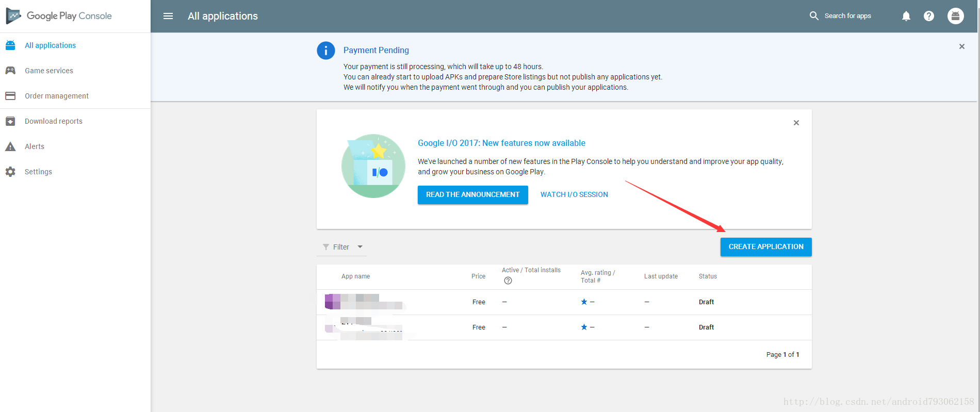Viewport: 980px width, 412px height.
Task: Open Game services in sidebar
Action: coord(49,71)
